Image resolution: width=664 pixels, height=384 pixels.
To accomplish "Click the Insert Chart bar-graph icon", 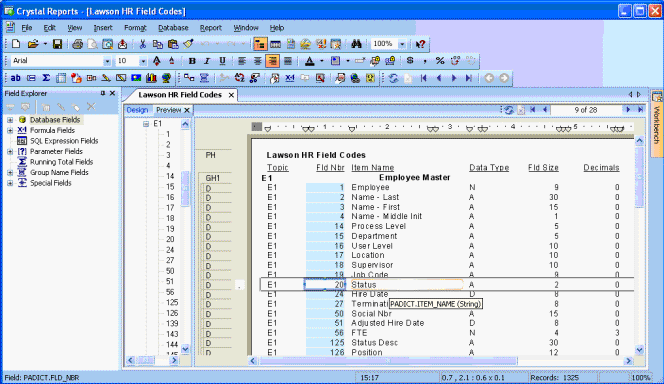I will tap(151, 78).
